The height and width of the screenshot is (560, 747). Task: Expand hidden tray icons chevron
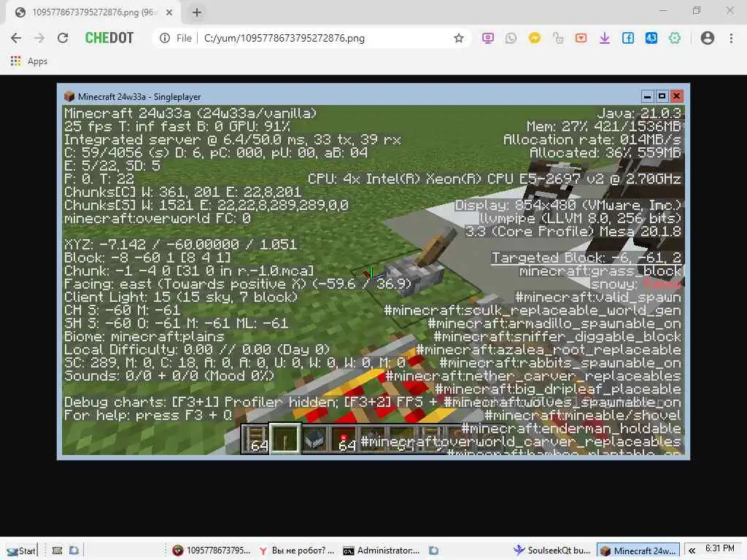[692, 551]
